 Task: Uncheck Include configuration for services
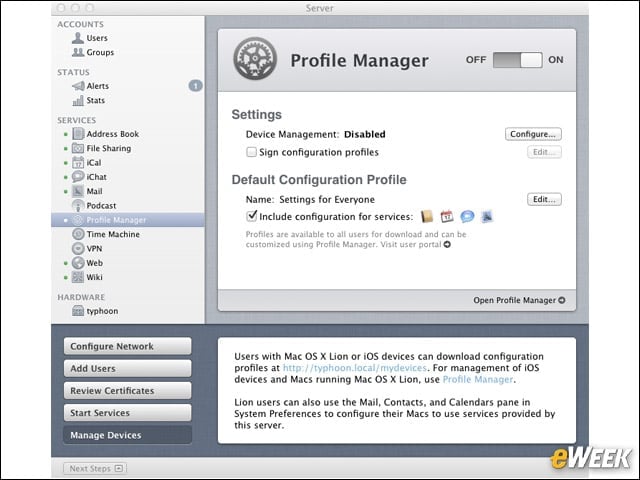[252, 216]
